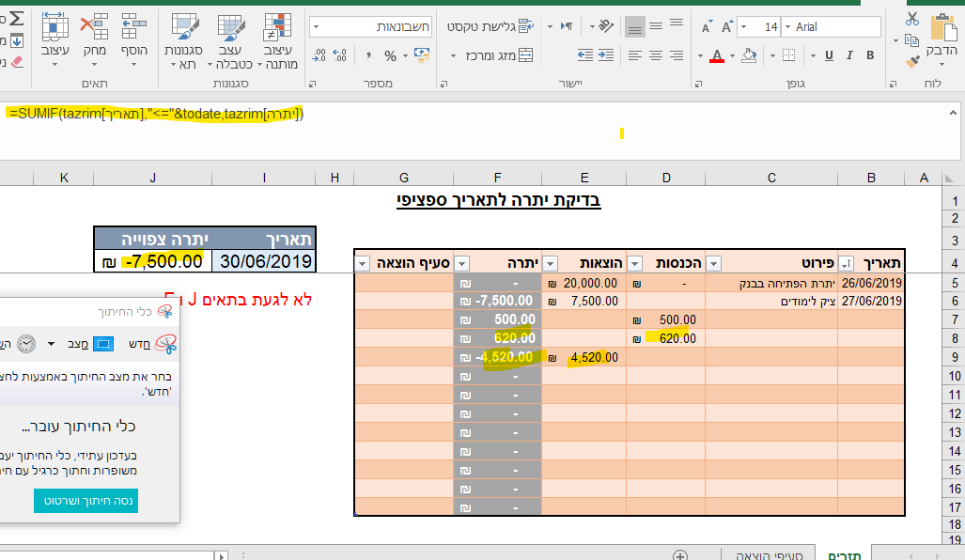This screenshot has height=560, width=965.
Task: Open the font size dropdown next to 14
Action: tap(743, 25)
